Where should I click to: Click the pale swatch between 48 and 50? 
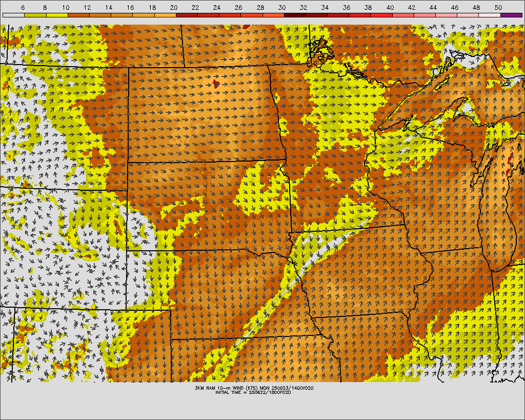pos(490,15)
